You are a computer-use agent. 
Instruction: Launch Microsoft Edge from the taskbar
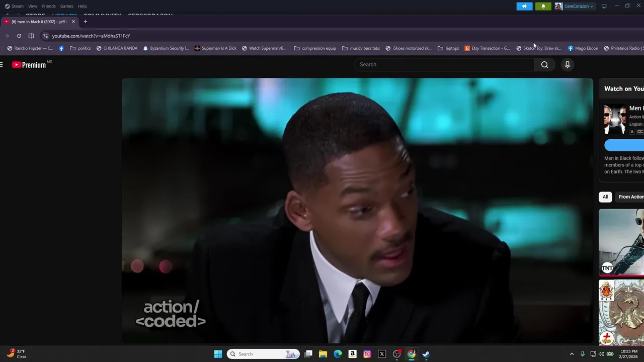pyautogui.click(x=338, y=354)
